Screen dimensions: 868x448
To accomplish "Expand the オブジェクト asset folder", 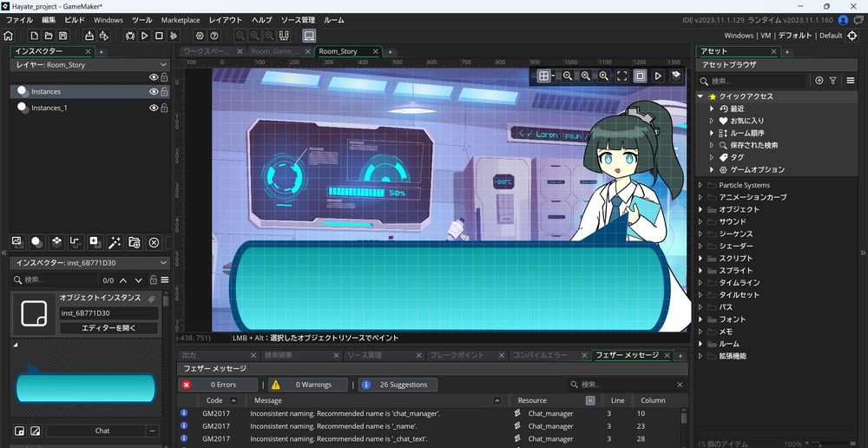I will 700,209.
